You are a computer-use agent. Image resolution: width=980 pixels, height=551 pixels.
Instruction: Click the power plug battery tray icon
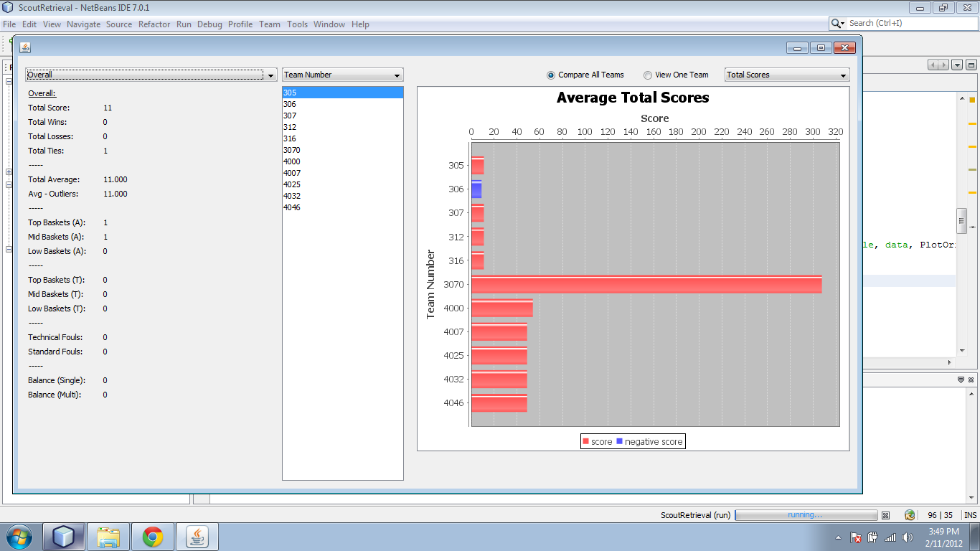point(873,537)
